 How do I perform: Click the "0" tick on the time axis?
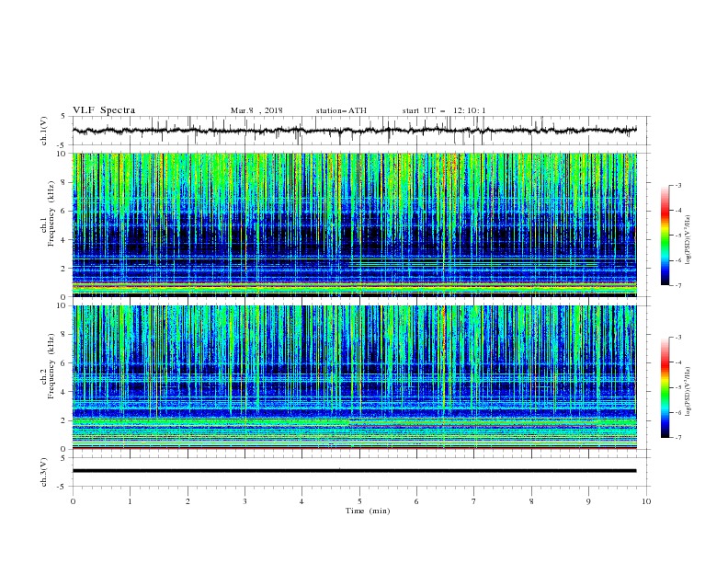pos(73,501)
